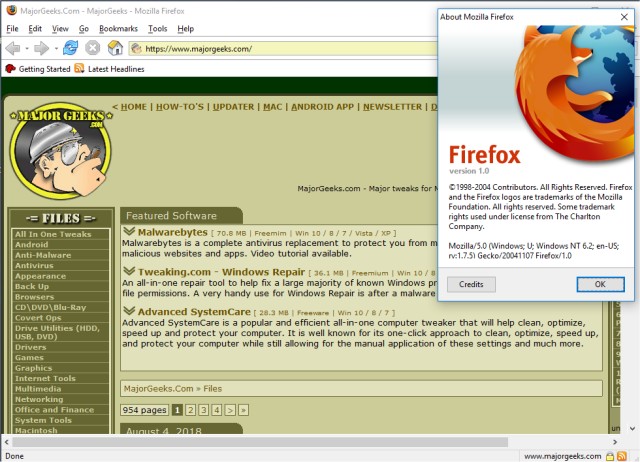Click the chevron icon beside Tweaking.com Windows Repair
Image resolution: width=640 pixels, height=462 pixels.
pos(129,271)
